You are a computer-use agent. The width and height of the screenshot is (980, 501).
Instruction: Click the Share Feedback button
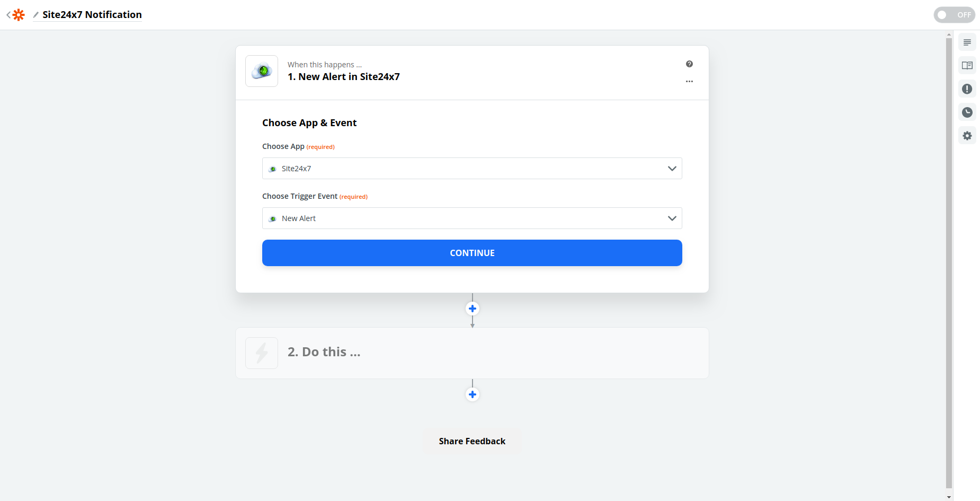(472, 441)
